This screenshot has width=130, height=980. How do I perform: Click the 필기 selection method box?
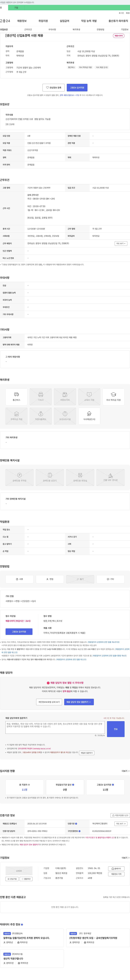[80, 579]
